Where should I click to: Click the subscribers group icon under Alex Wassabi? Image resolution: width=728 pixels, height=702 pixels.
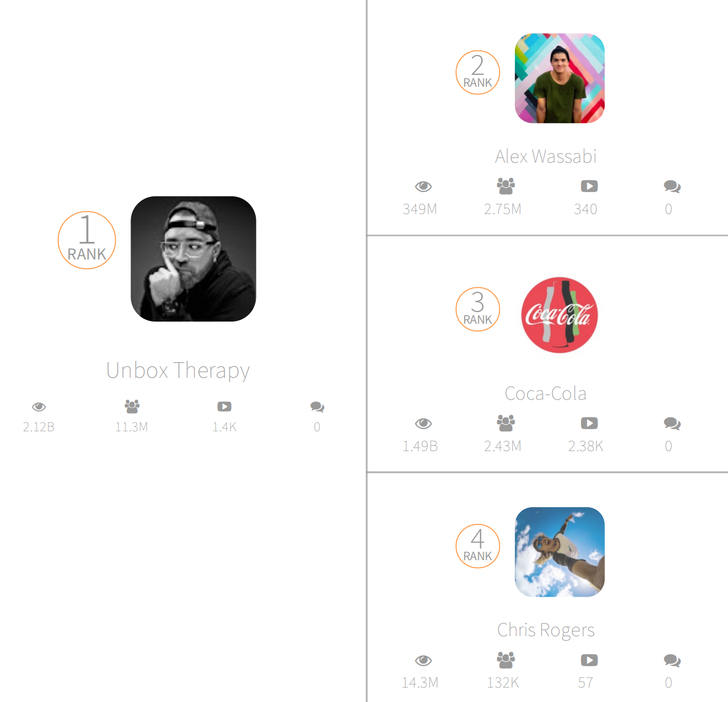point(506,186)
